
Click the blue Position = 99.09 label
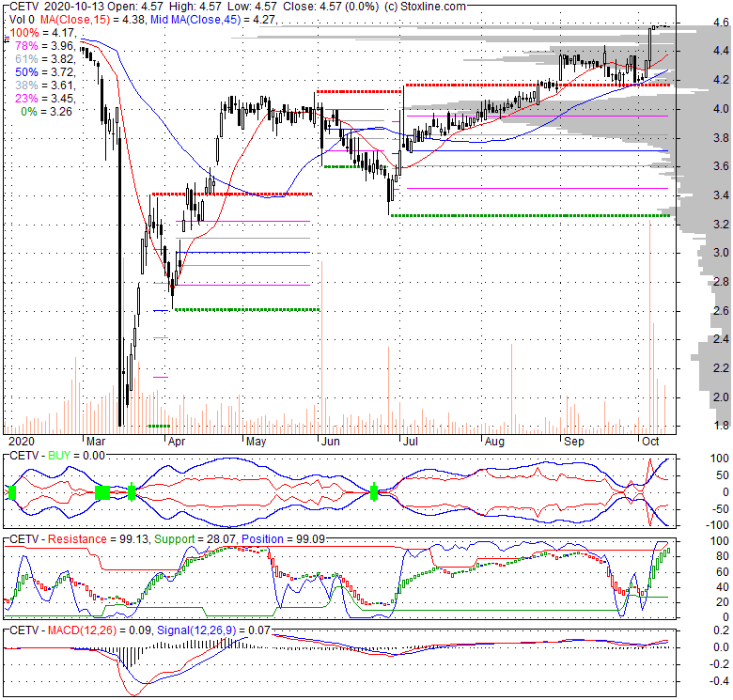click(x=283, y=538)
